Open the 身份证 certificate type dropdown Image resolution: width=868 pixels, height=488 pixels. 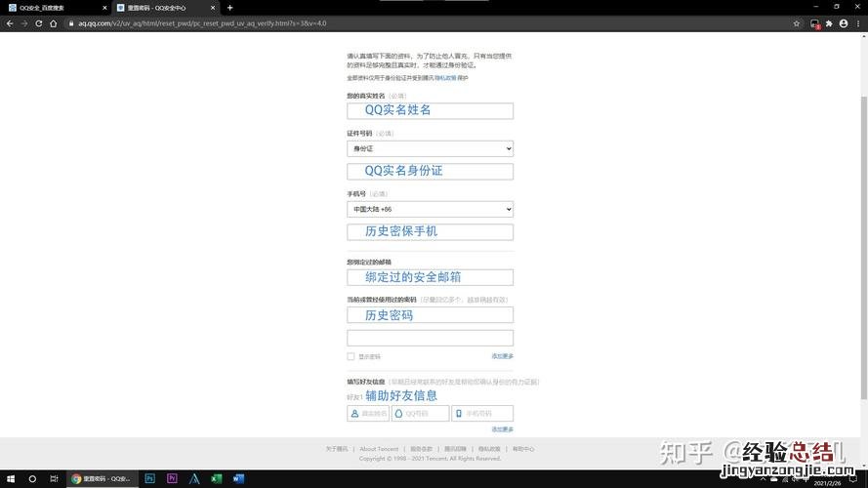click(431, 148)
